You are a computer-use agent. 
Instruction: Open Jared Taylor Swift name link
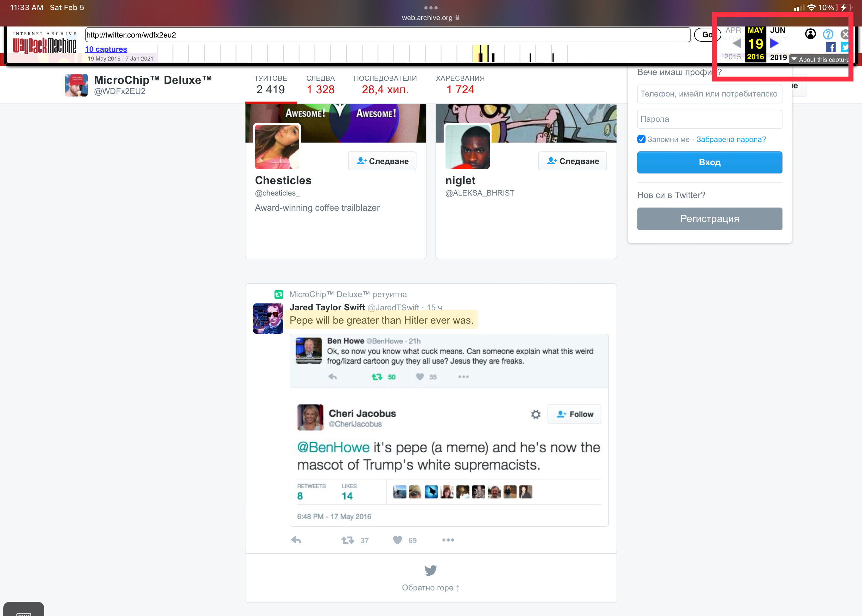(327, 307)
